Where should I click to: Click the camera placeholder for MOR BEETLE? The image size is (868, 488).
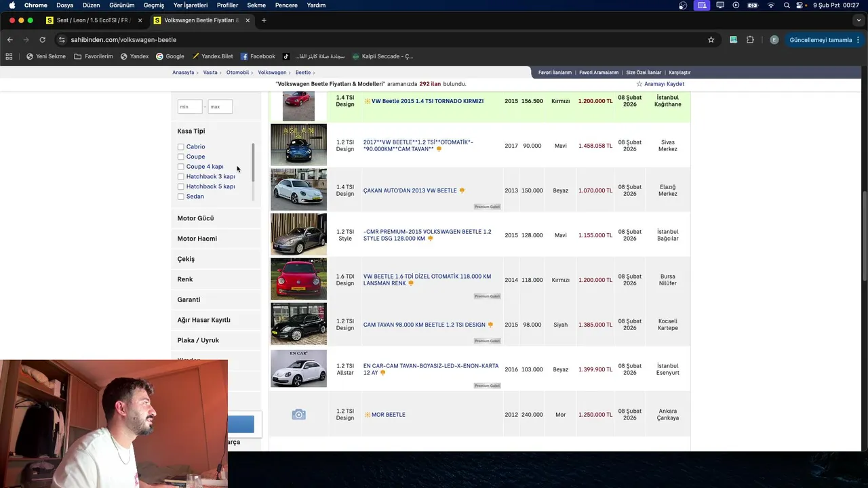[298, 414]
